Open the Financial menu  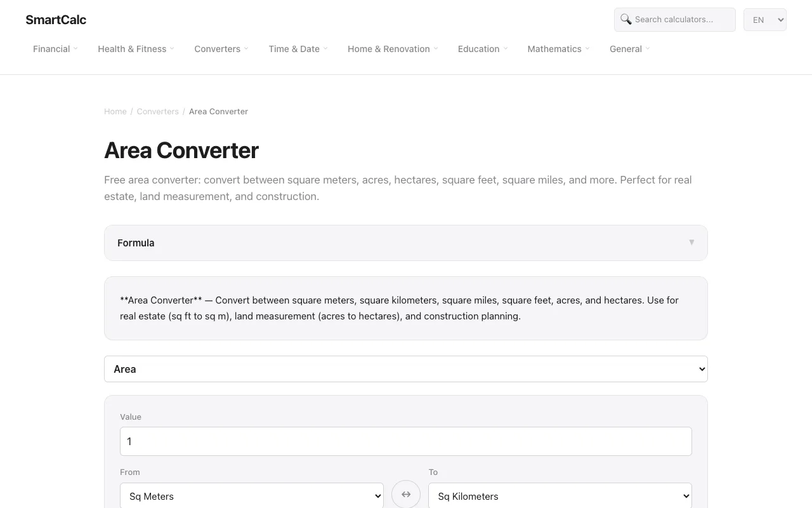55,49
